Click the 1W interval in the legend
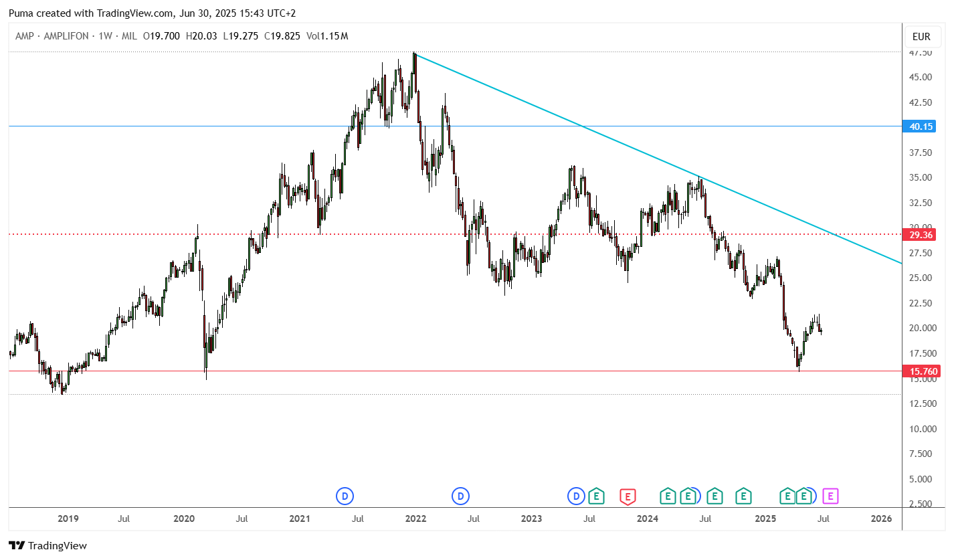This screenshot has height=560, width=954. click(105, 36)
